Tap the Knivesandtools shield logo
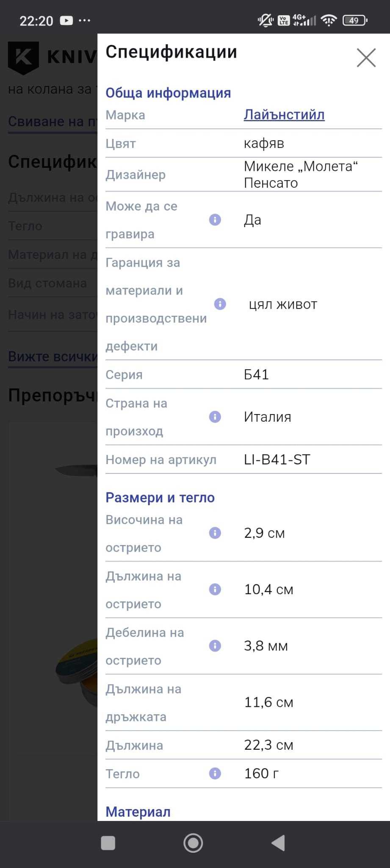 [23, 57]
